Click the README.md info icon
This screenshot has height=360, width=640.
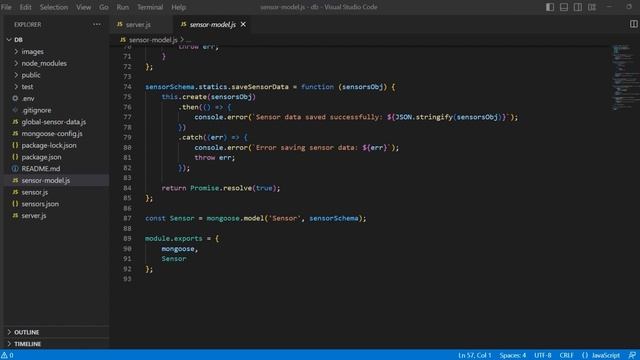click(x=15, y=169)
